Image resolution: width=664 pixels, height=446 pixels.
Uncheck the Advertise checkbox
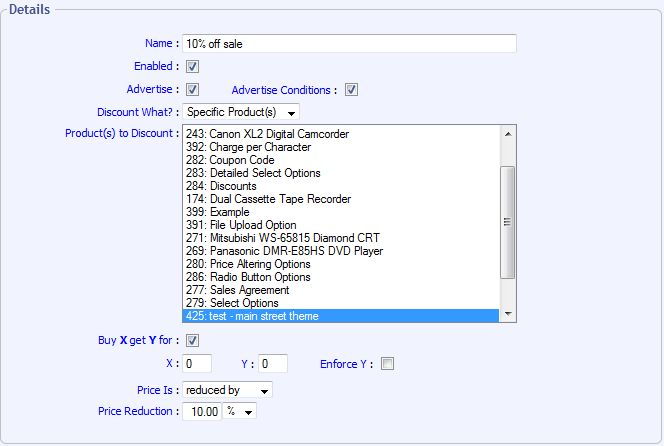tap(192, 90)
